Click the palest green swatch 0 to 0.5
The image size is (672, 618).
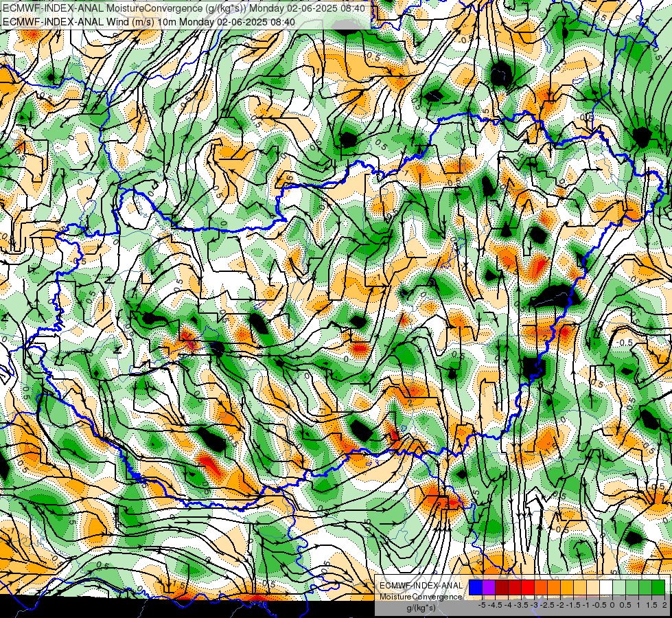[619, 588]
